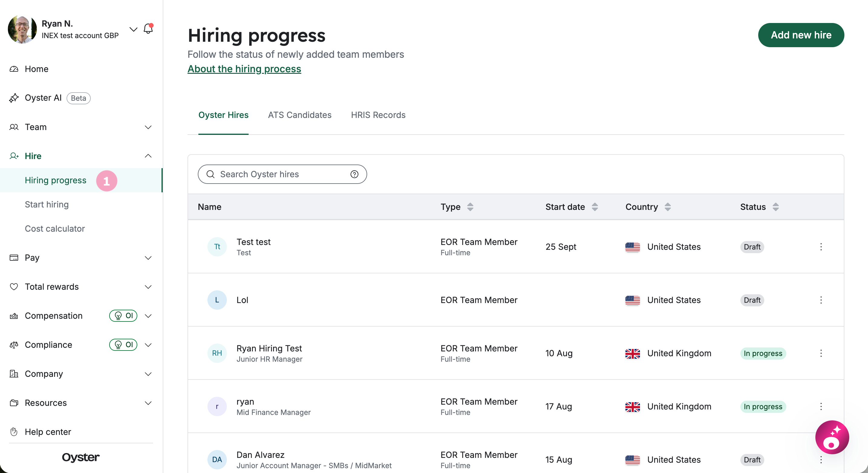Open Start hiring submenu item
The height and width of the screenshot is (473, 868).
47,204
